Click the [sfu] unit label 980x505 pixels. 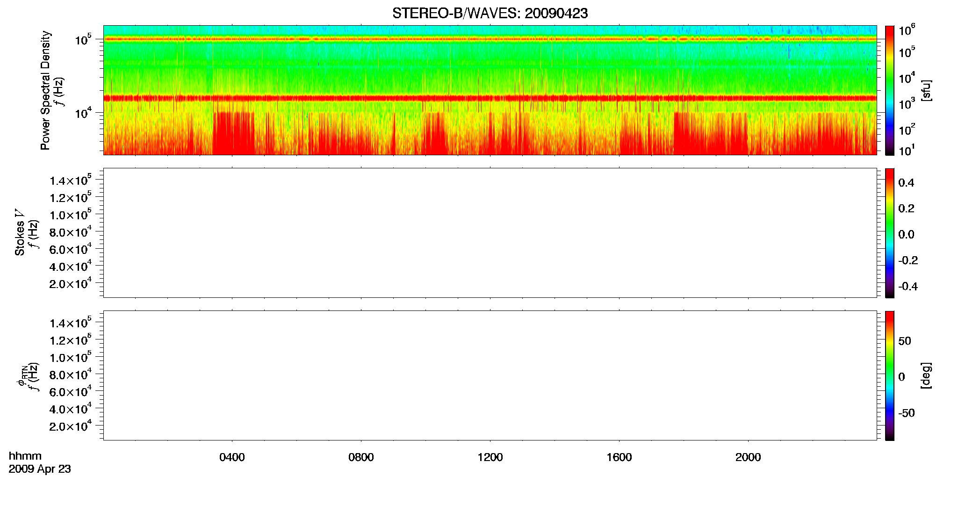click(x=926, y=90)
